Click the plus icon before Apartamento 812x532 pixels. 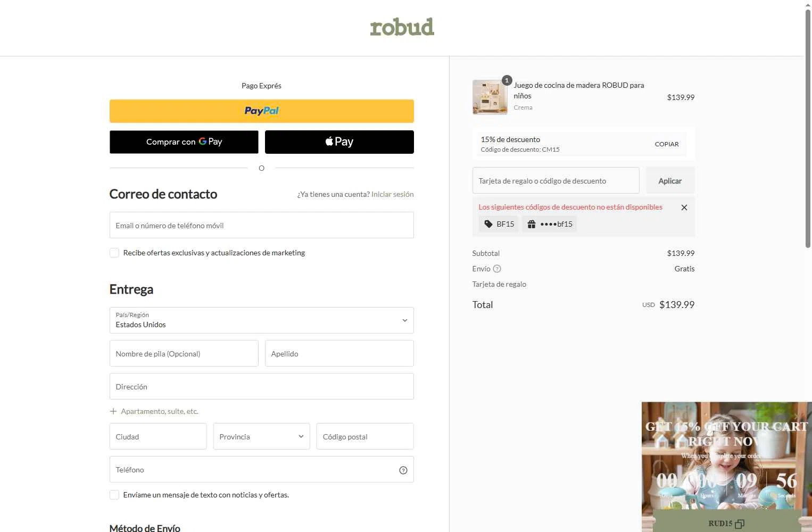tap(113, 411)
